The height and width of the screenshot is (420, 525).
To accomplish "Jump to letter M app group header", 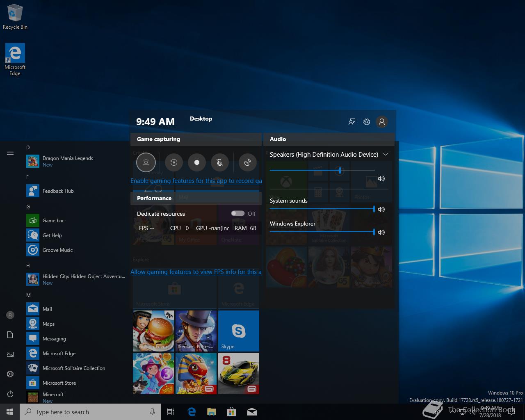I will (x=28, y=295).
